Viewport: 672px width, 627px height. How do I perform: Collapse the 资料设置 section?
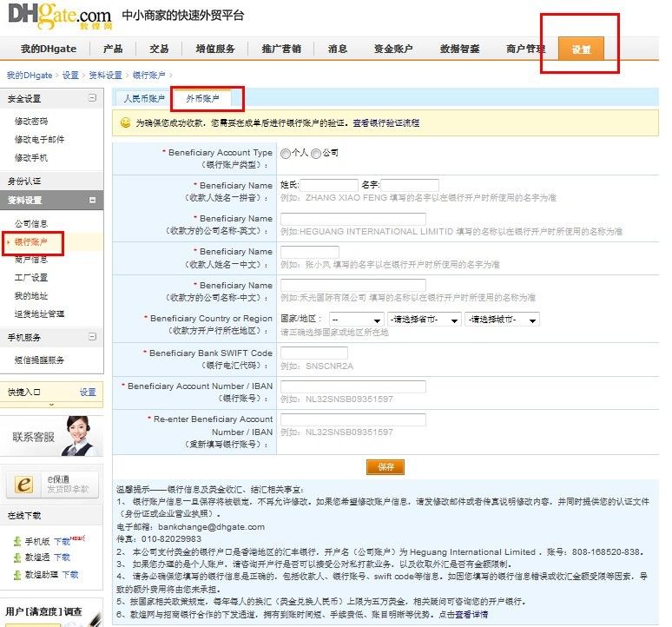[x=92, y=200]
